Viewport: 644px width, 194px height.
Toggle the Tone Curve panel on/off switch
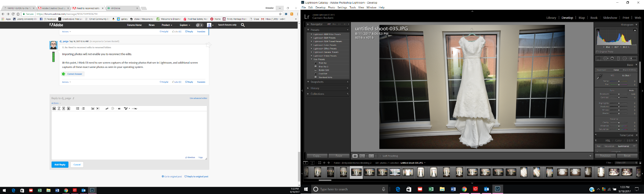596,135
